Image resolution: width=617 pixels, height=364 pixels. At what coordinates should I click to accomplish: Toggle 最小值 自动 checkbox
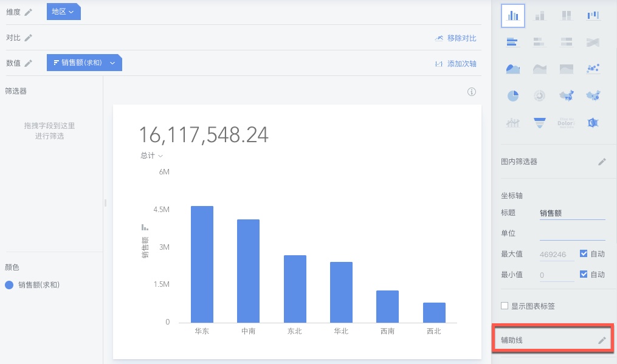click(584, 274)
